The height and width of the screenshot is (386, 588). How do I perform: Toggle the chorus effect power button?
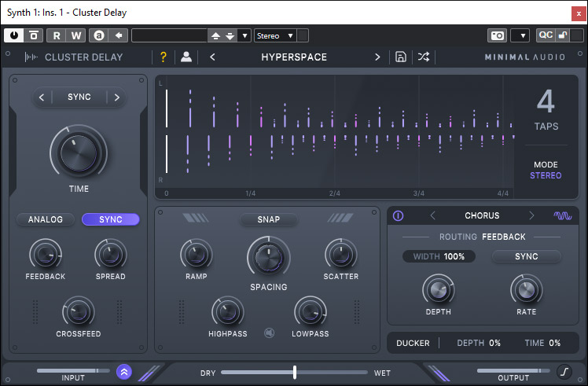tap(398, 215)
